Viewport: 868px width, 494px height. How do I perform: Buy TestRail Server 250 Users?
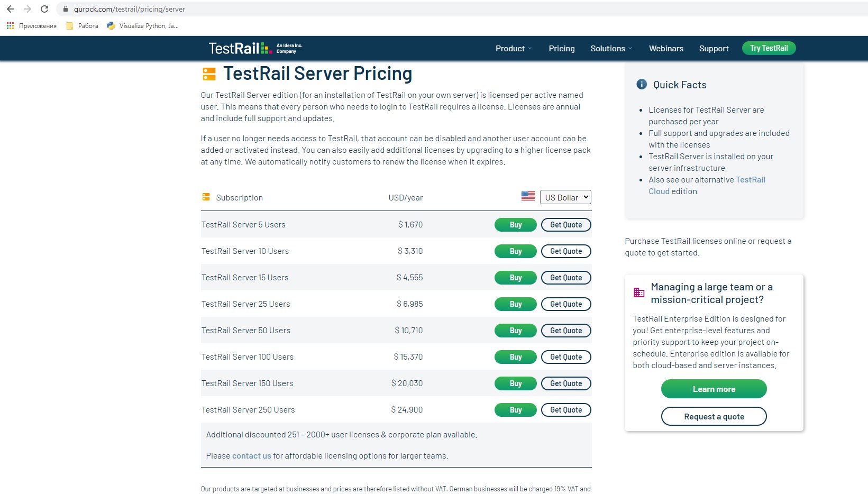tap(516, 410)
